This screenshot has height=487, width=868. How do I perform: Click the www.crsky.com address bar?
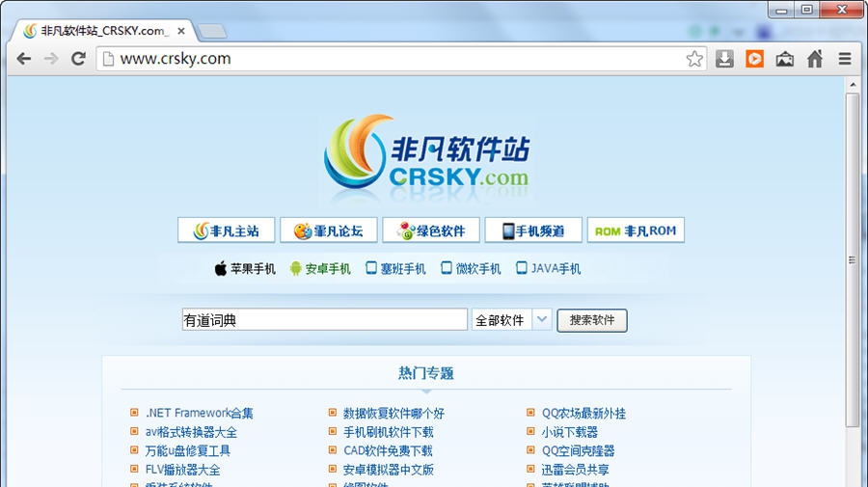[x=401, y=59]
